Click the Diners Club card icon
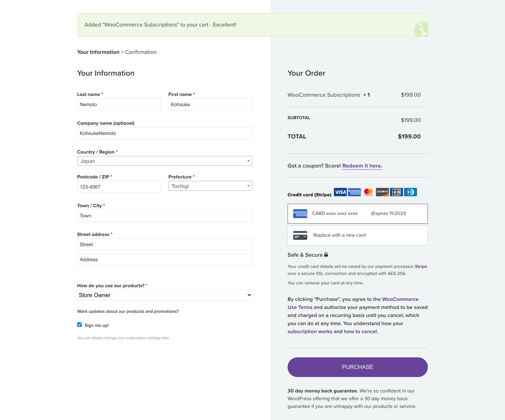The width and height of the screenshot is (505, 420). [x=410, y=192]
